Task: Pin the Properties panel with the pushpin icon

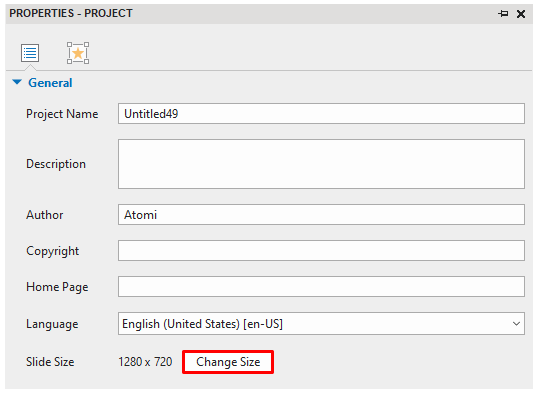Action: [503, 14]
